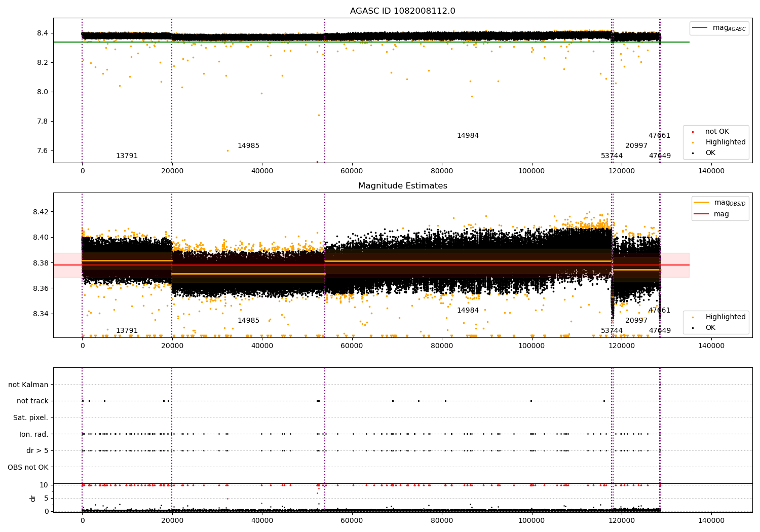The width and height of the screenshot is (760, 532).
Task: Click y-axis tick 8.34 on middle plot
Action: pyautogui.click(x=41, y=314)
